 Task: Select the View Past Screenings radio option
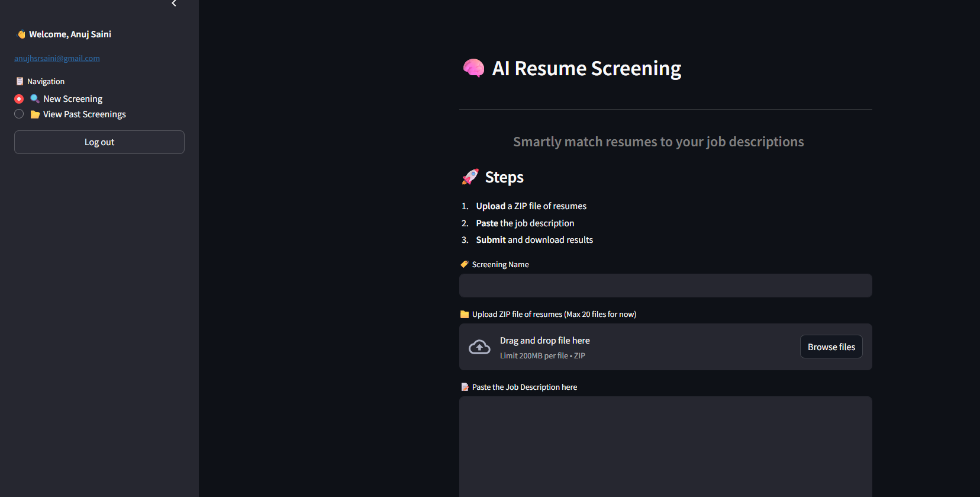click(19, 114)
